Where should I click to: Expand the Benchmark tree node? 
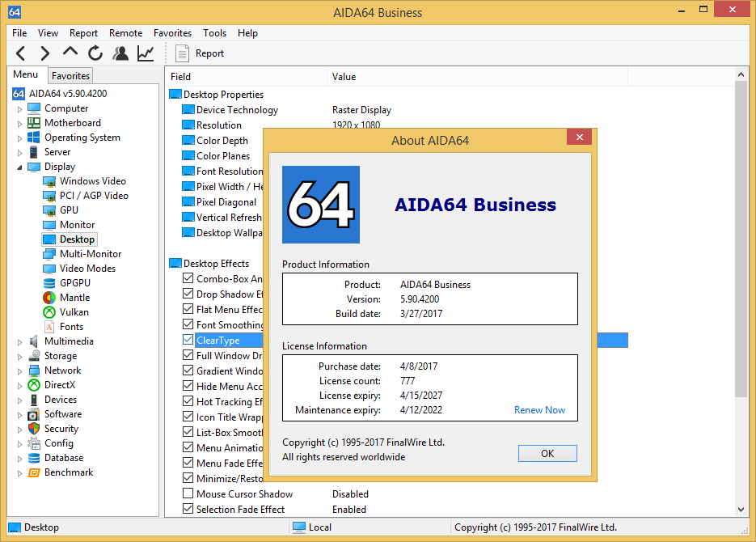19,473
